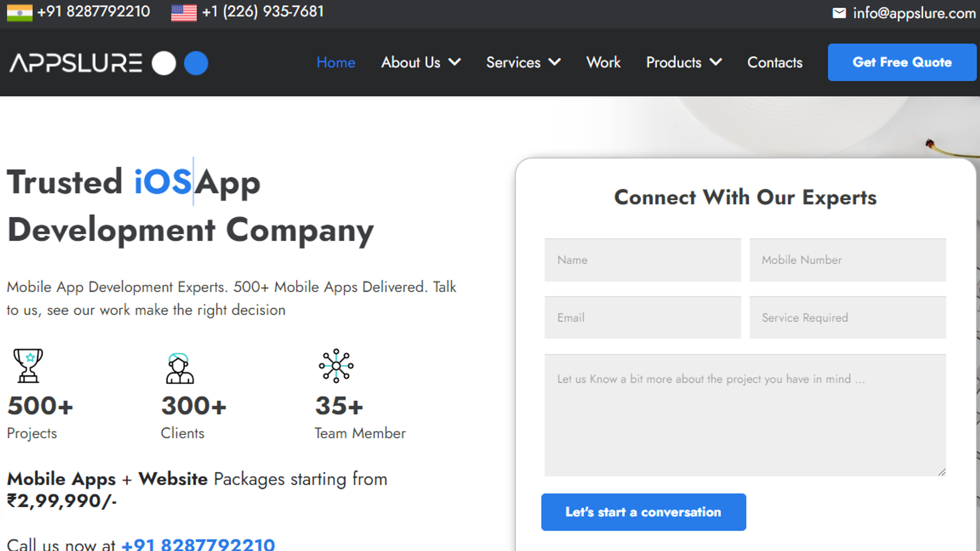Click the 35+ Team Member statistic text
This screenshot has width=980, height=551.
(x=360, y=417)
